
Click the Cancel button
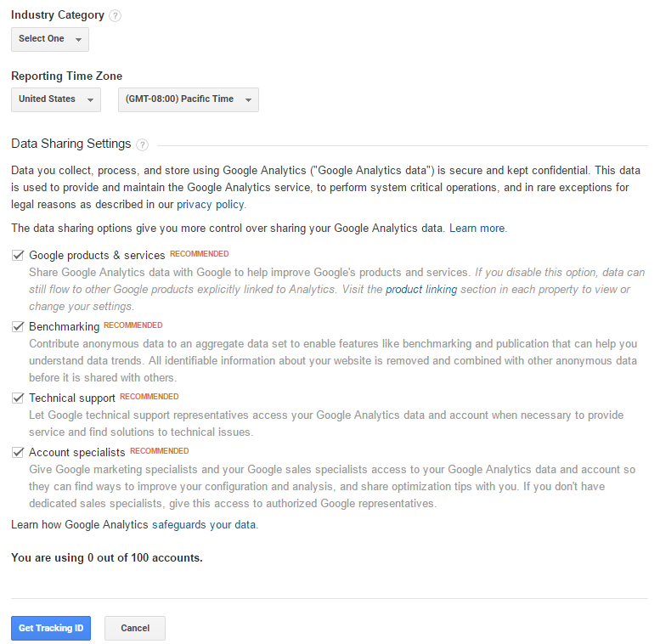click(x=135, y=628)
